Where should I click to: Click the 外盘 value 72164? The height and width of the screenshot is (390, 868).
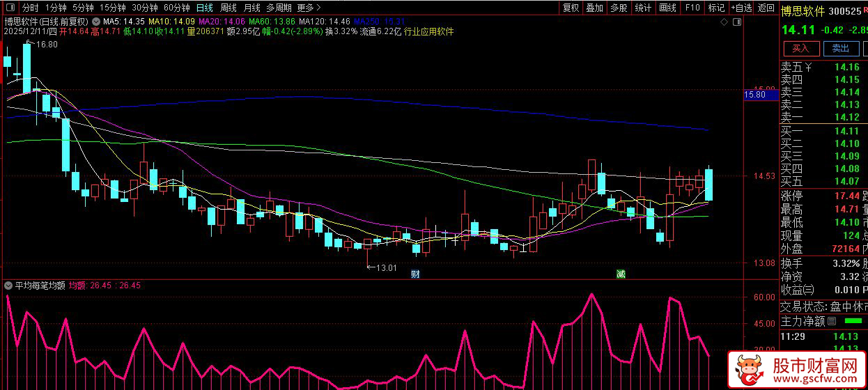click(x=845, y=249)
